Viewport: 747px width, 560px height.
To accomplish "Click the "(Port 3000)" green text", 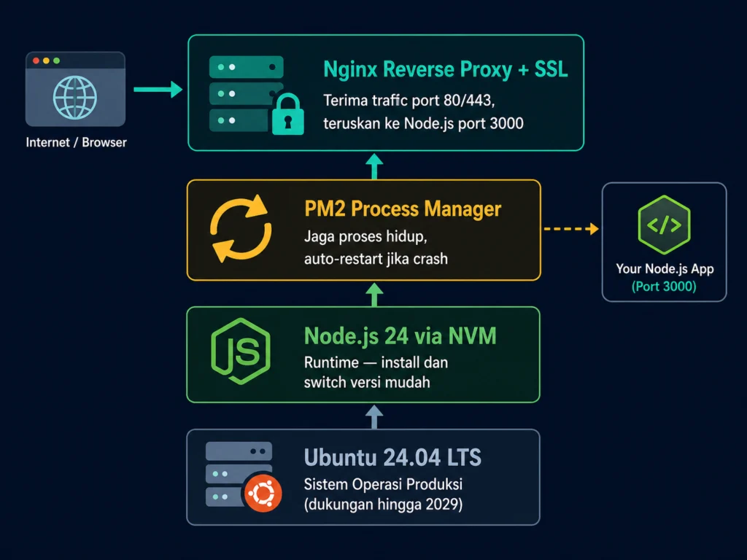I will [x=664, y=286].
